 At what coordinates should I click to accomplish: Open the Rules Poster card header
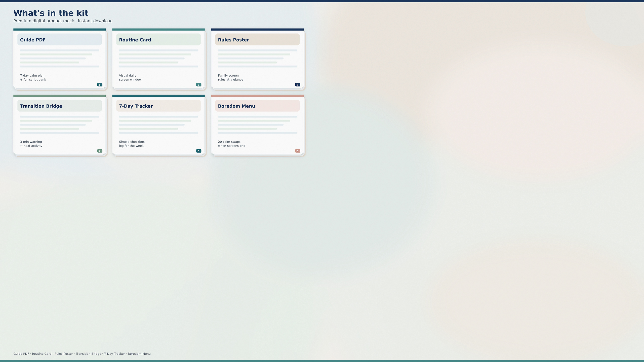(257, 39)
